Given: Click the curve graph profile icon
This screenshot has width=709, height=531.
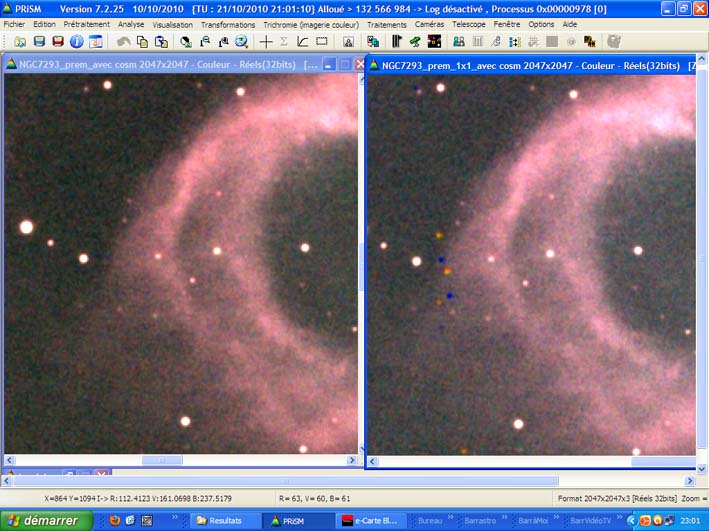Looking at the screenshot, I should (x=303, y=42).
